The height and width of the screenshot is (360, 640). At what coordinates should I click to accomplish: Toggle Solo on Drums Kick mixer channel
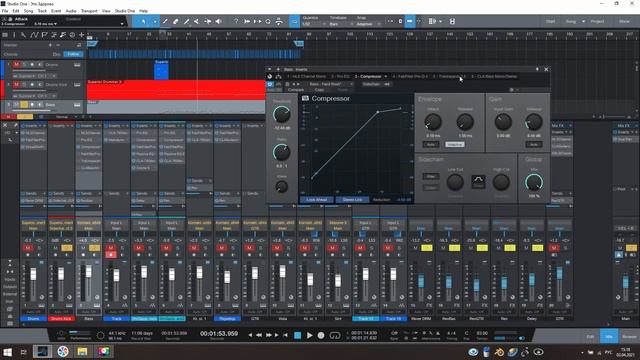(67, 248)
